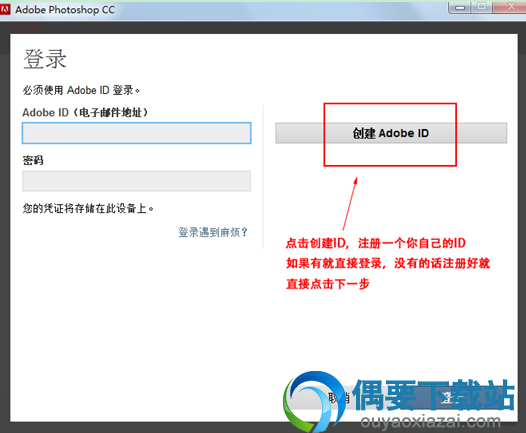Click the 密码 label above password field
The height and width of the screenshot is (433, 526).
pyautogui.click(x=33, y=160)
